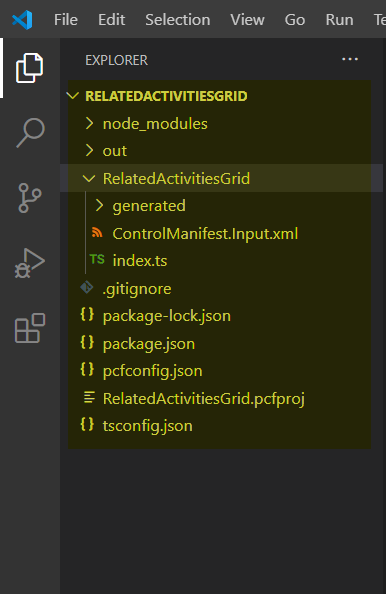Open the Go menu
Screen dimensions: 386x594
pos(295,20)
